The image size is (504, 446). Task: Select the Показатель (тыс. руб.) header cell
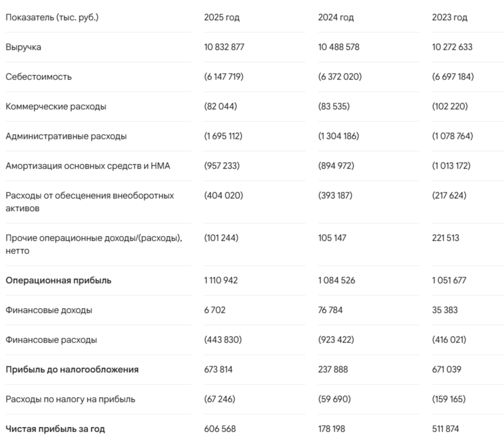(x=52, y=18)
